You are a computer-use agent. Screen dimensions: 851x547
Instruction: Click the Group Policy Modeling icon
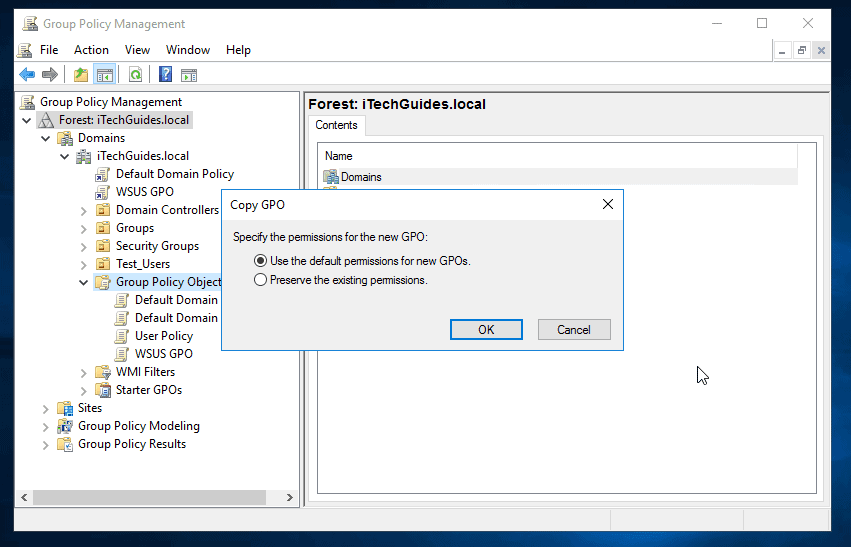tap(65, 426)
